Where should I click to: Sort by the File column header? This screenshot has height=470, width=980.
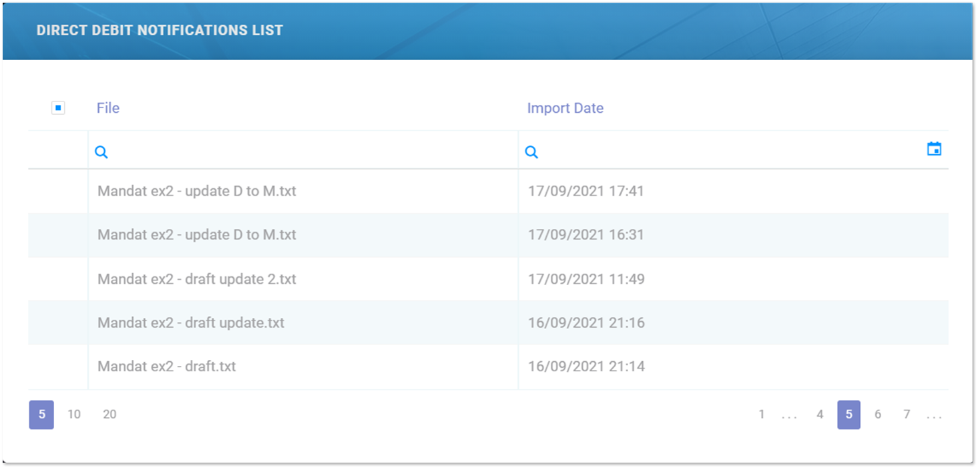coord(108,108)
